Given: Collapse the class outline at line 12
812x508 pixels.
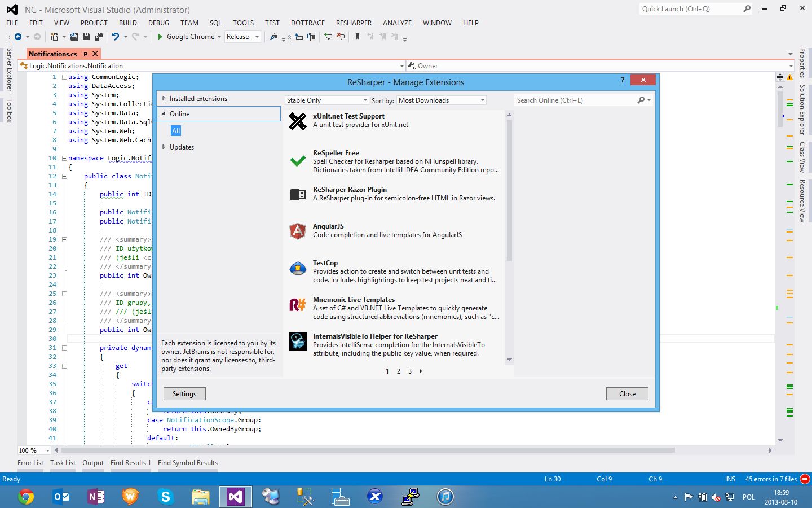Looking at the screenshot, I should click(x=64, y=177).
